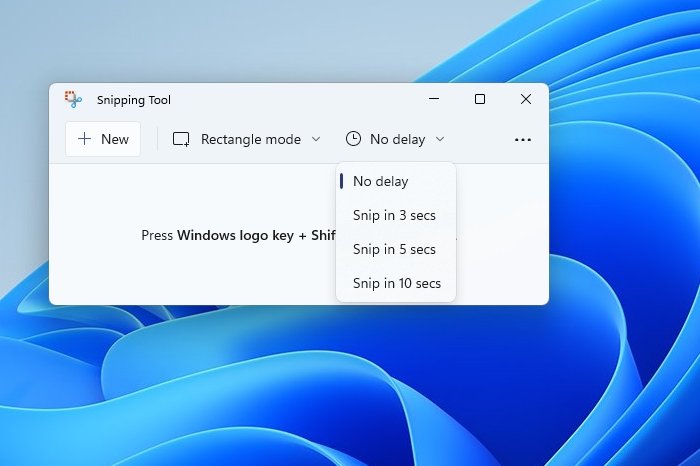Click the clock delay icon

(x=353, y=139)
